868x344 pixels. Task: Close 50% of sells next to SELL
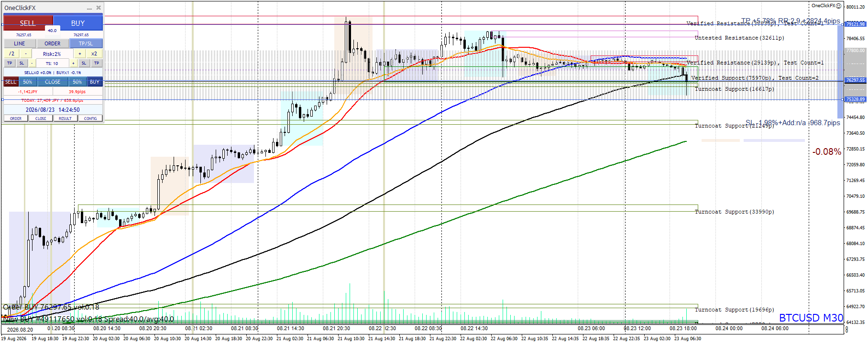click(x=28, y=82)
